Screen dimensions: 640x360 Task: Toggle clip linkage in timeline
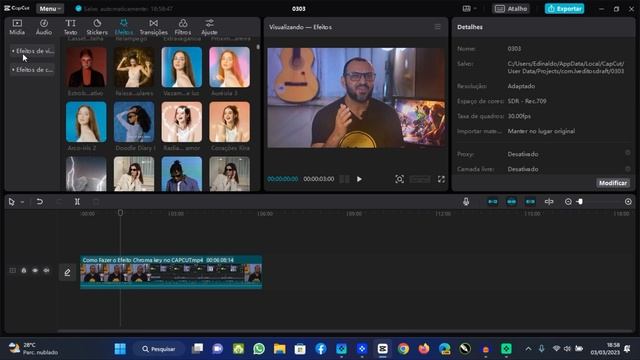[x=530, y=202]
